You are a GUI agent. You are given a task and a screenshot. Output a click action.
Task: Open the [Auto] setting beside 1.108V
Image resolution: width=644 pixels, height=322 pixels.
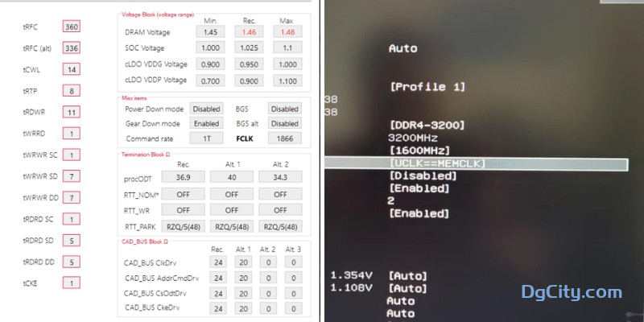click(x=408, y=288)
